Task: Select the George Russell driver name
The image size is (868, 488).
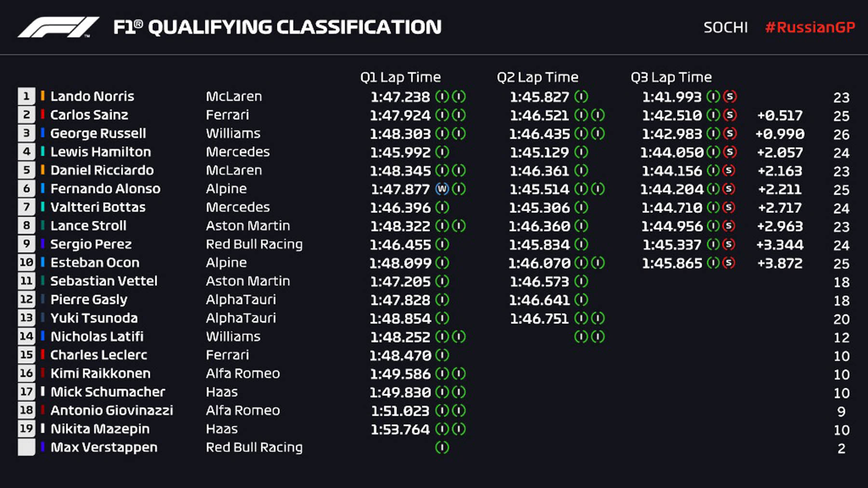Action: click(x=98, y=133)
